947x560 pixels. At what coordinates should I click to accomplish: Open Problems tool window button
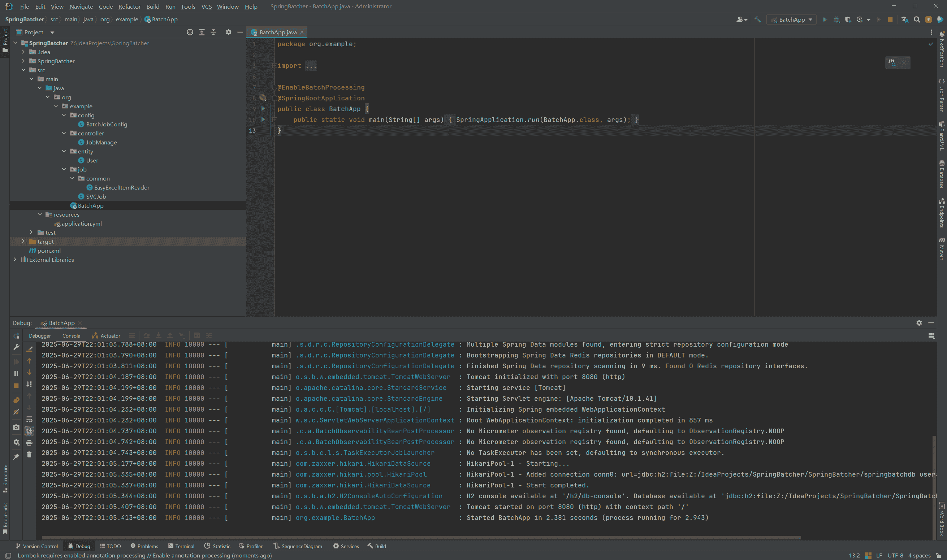[144, 546]
